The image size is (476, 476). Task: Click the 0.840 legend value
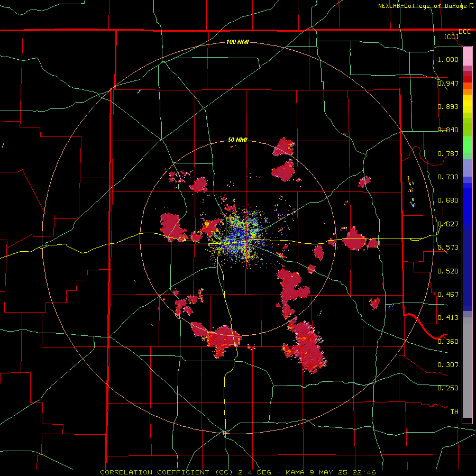(448, 130)
